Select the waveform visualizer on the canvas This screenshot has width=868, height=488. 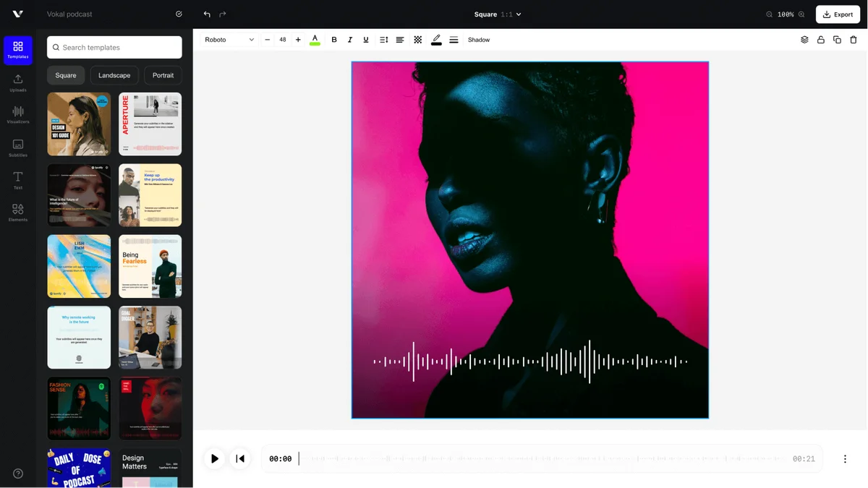530,361
